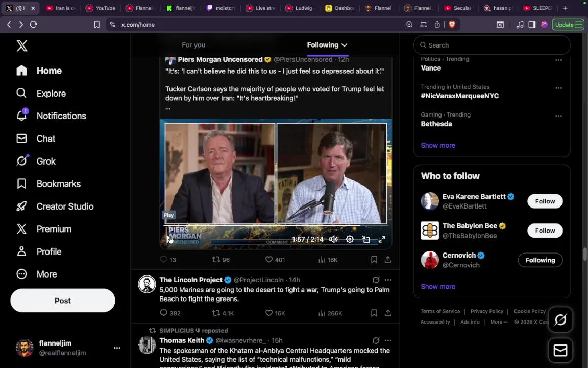Image resolution: width=588 pixels, height=368 pixels.
Task: Share the Lincoln Project post
Action: [388, 313]
